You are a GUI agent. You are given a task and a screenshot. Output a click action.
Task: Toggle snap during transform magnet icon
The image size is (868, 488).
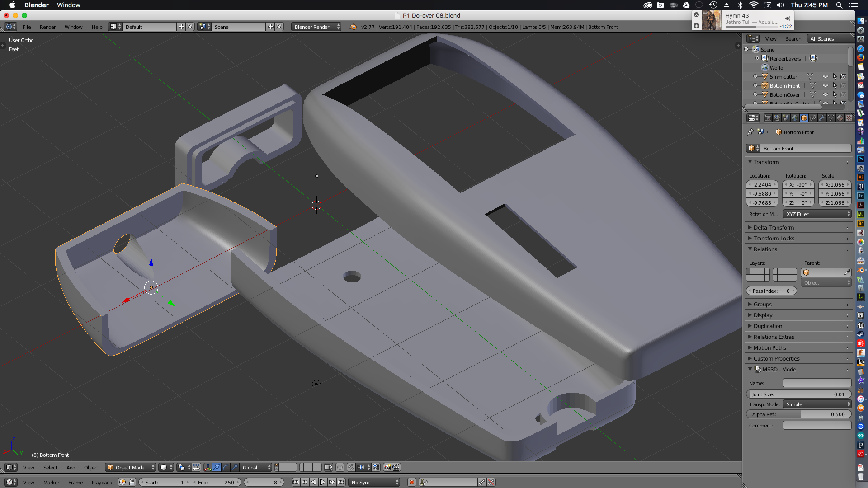pos(351,467)
